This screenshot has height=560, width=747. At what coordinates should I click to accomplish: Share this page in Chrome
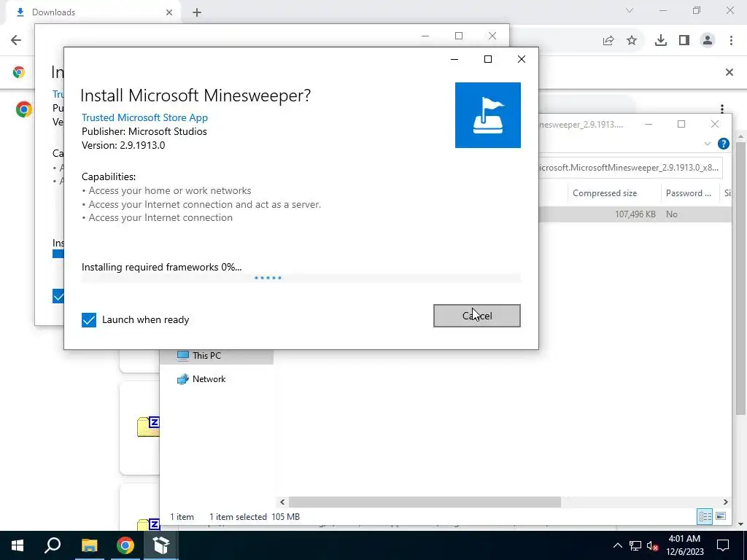[608, 41]
